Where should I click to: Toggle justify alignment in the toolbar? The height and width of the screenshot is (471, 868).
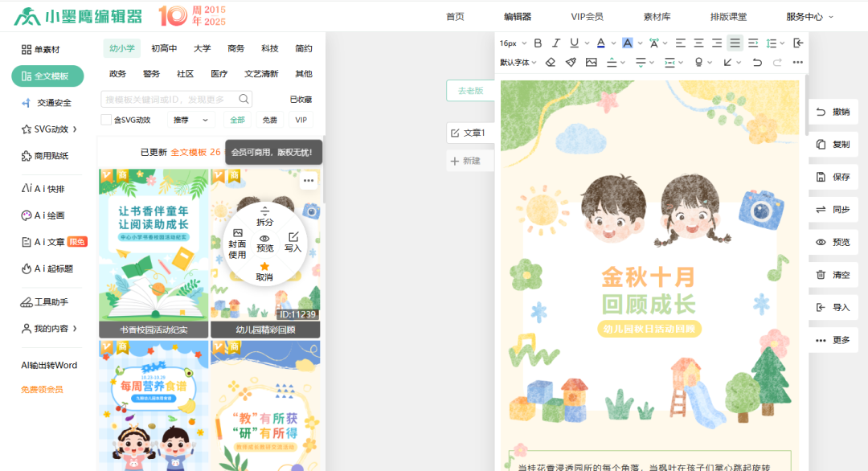(735, 43)
